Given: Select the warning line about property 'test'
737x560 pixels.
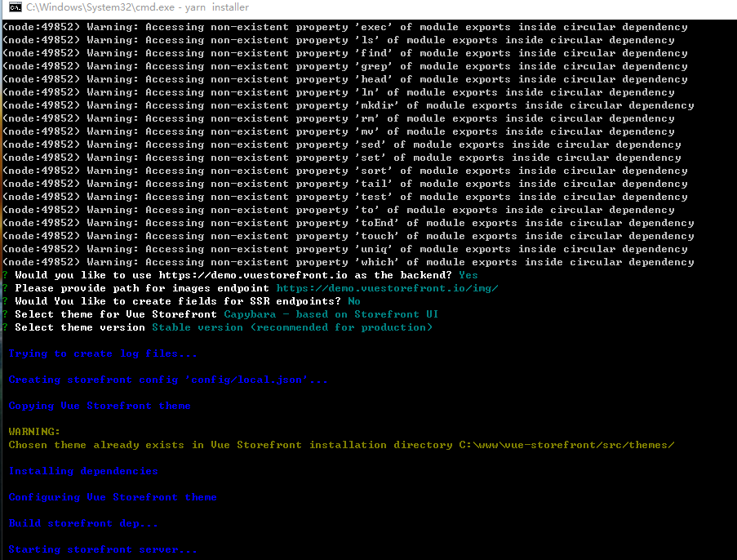Looking at the screenshot, I should [345, 197].
